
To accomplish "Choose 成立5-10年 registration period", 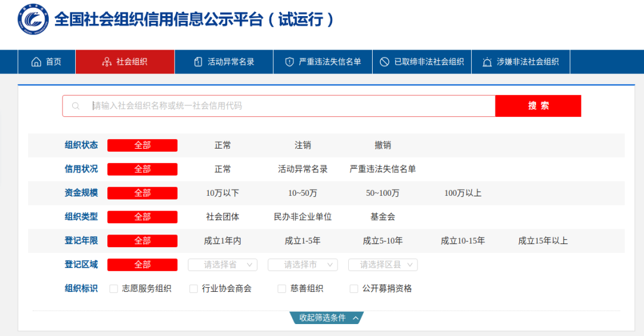I will 382,241.
